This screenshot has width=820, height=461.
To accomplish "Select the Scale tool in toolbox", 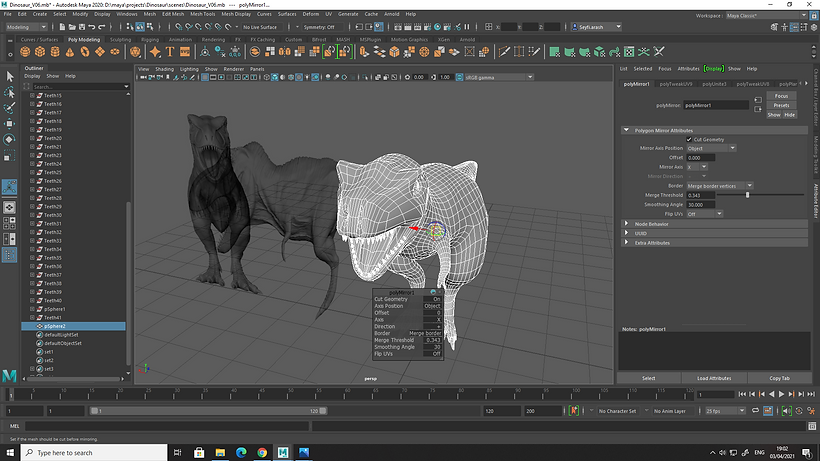I will (9, 156).
